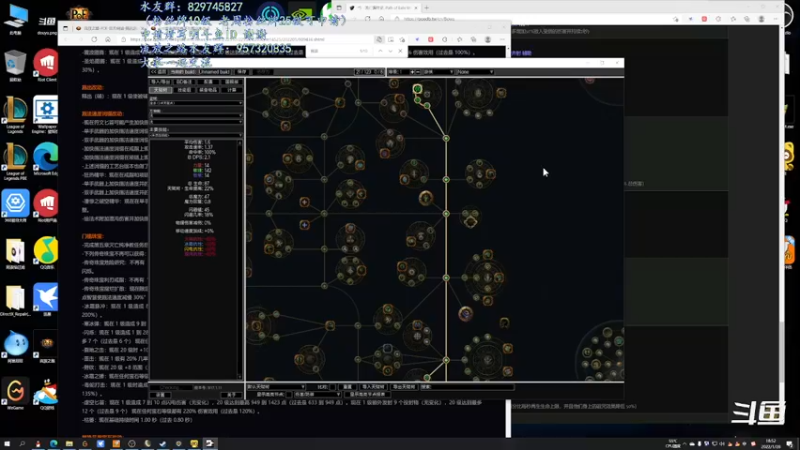
Task: Open the DirectX_Repair folder on the desktop
Action: click(x=15, y=301)
